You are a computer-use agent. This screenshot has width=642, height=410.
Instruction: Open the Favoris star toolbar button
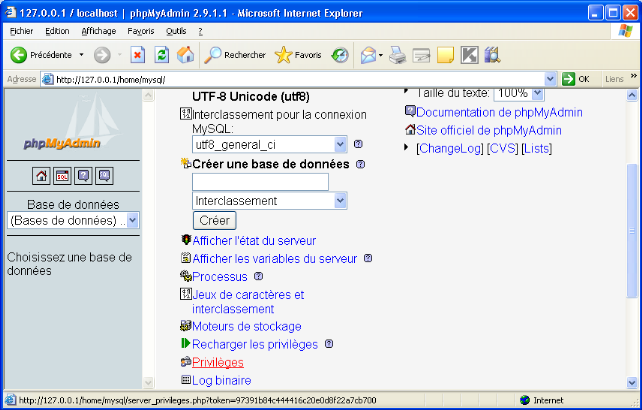298,55
